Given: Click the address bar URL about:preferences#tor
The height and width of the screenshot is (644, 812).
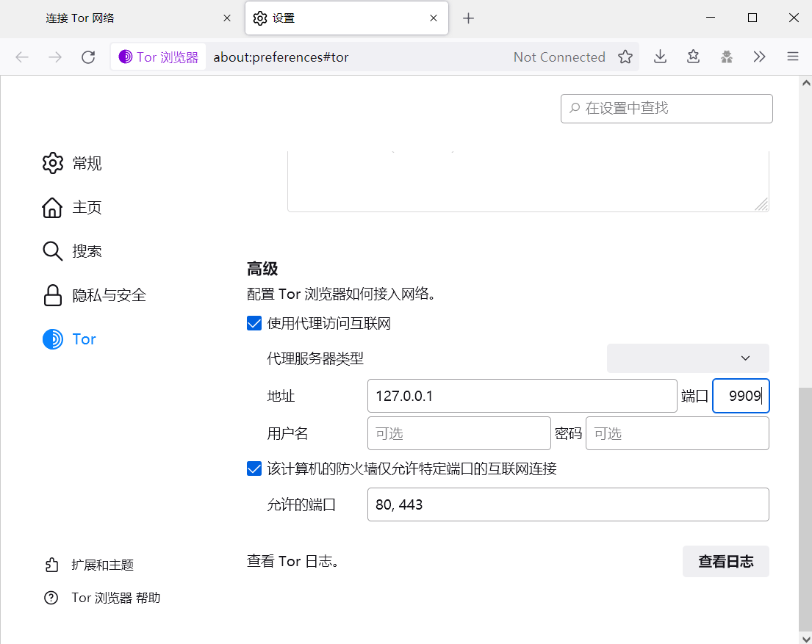Looking at the screenshot, I should tap(281, 57).
